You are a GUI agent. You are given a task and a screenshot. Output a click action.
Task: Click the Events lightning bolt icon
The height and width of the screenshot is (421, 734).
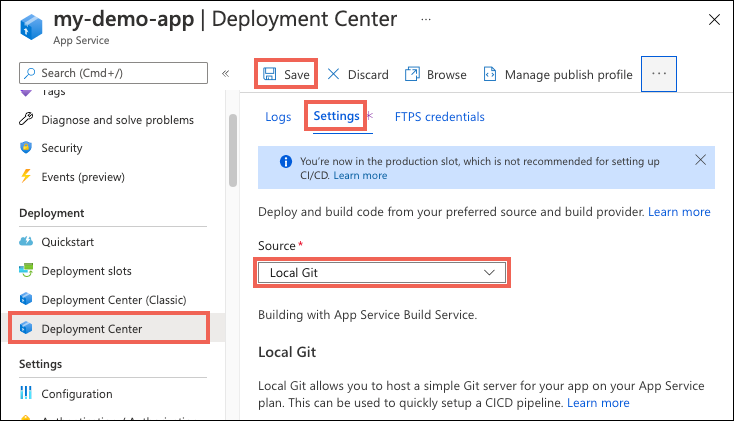26,177
